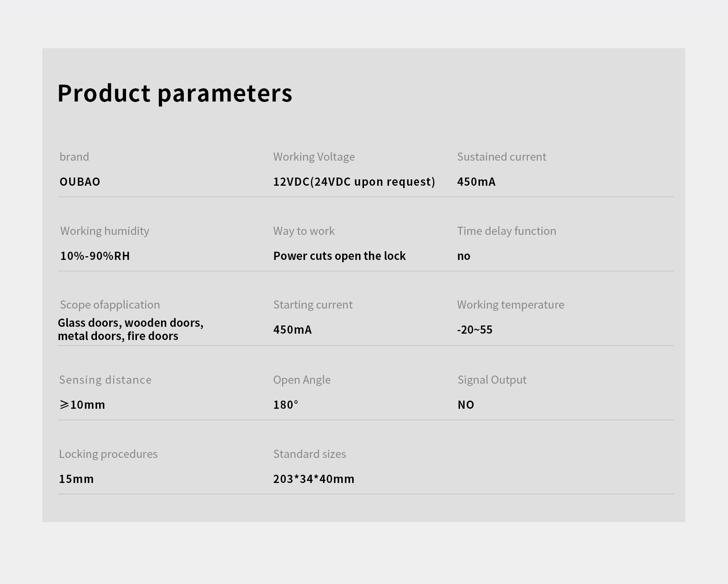
Task: Select the OUBAO brand value
Action: coord(80,182)
